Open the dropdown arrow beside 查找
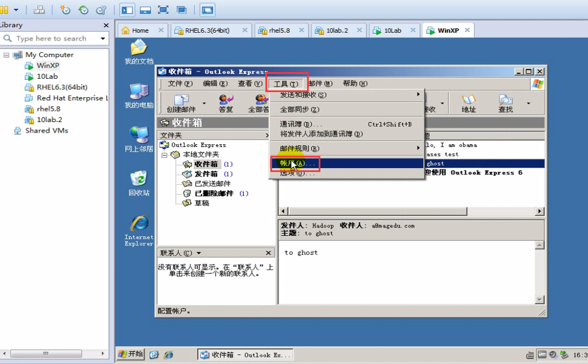Image resolution: width=588 pixels, height=364 pixels. [529, 103]
